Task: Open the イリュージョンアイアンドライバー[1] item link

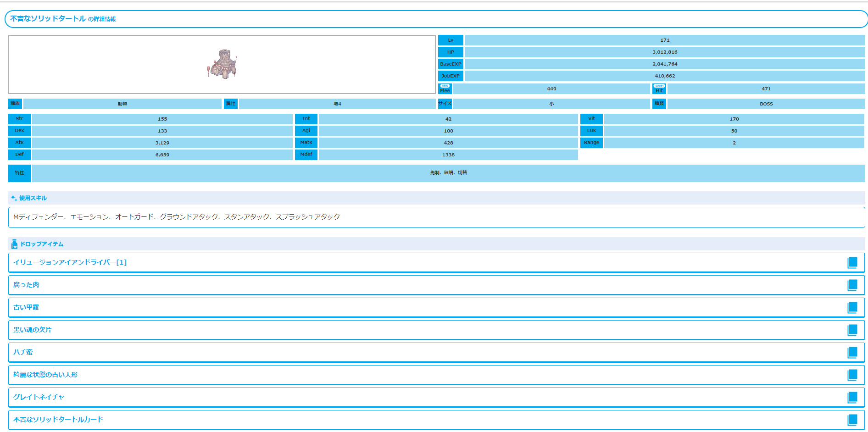Action: point(70,262)
